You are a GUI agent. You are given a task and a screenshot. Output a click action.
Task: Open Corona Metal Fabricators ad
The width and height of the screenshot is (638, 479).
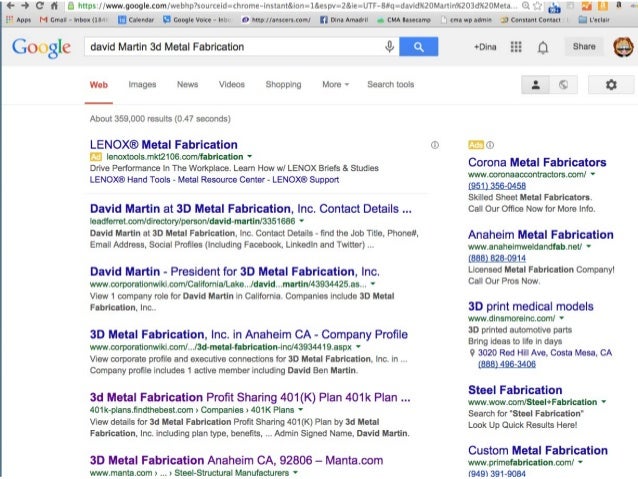click(x=537, y=162)
